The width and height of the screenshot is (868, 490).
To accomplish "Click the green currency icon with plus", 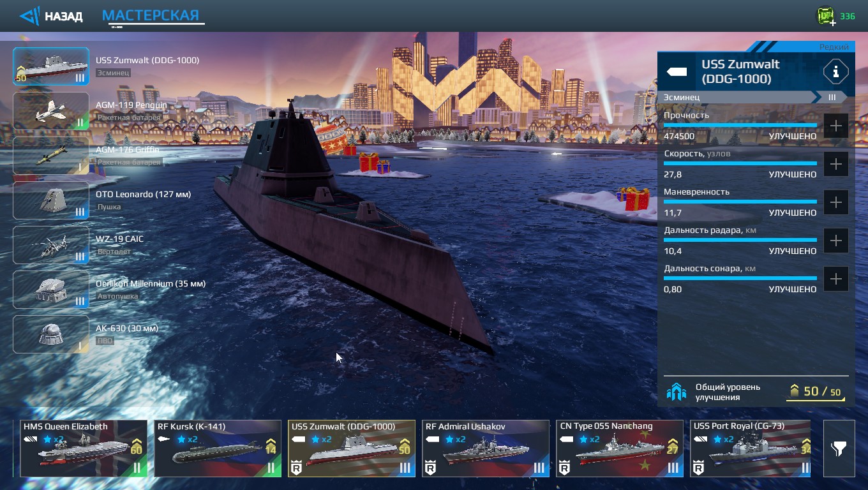I will [x=827, y=16].
